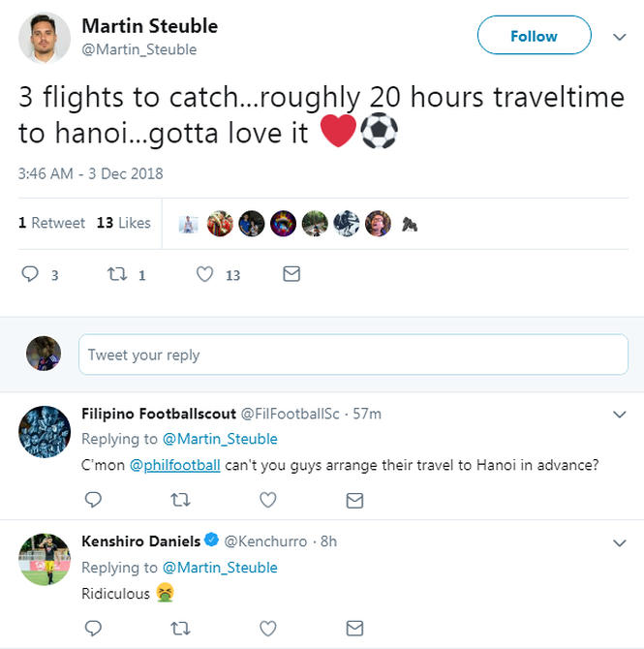Direct message Filipino Footballscout's reply

click(x=354, y=500)
